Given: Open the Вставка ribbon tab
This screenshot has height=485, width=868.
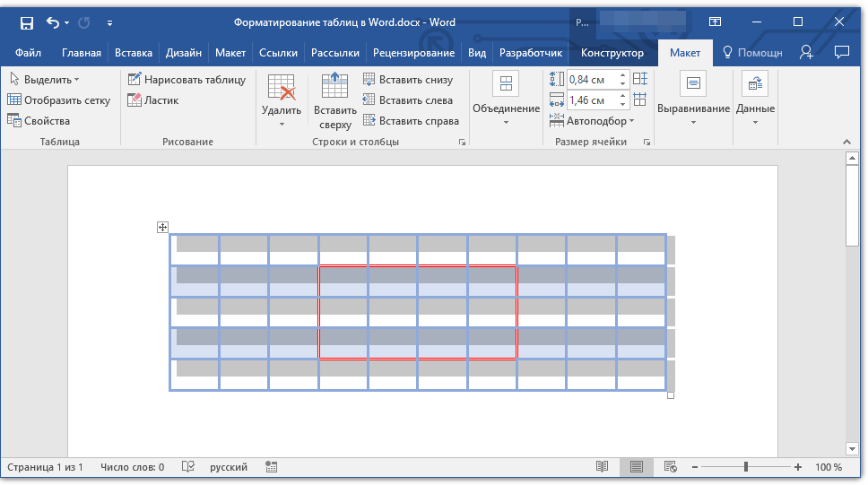Looking at the screenshot, I should pos(133,53).
